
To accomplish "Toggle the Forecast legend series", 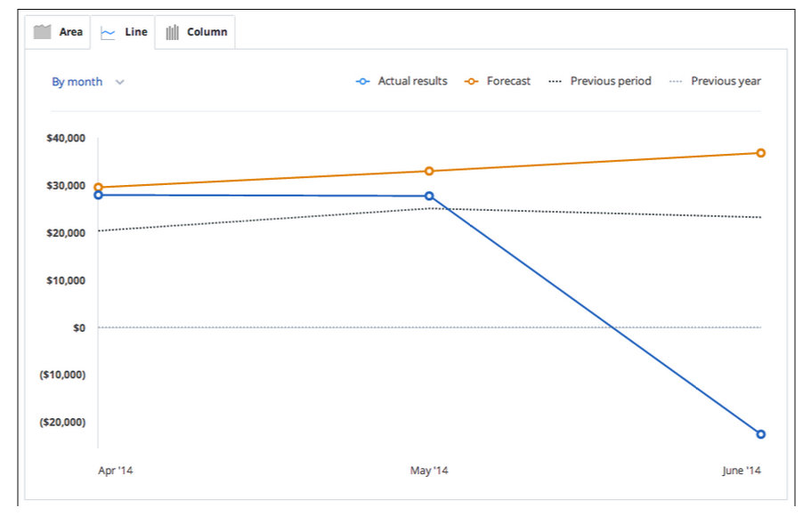I will click(x=498, y=81).
